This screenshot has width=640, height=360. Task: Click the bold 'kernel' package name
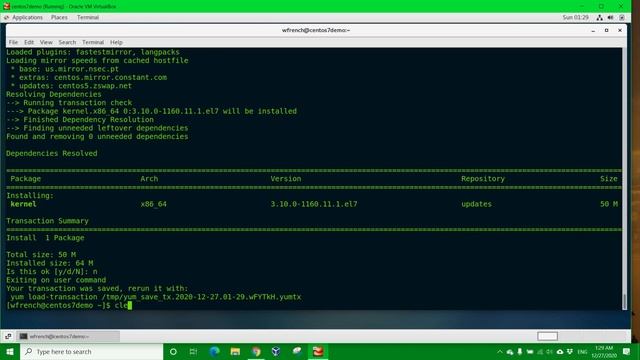click(x=23, y=204)
